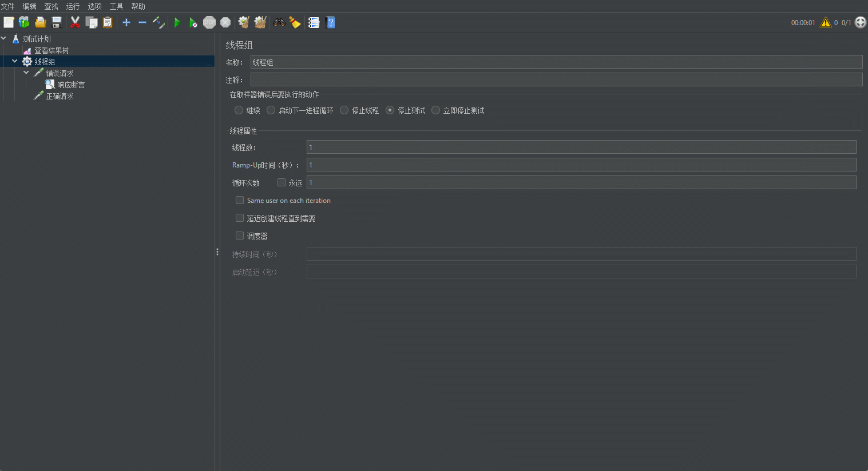Click the Save test plan floppy icon
Viewport: 868px width, 471px height.
tap(57, 22)
